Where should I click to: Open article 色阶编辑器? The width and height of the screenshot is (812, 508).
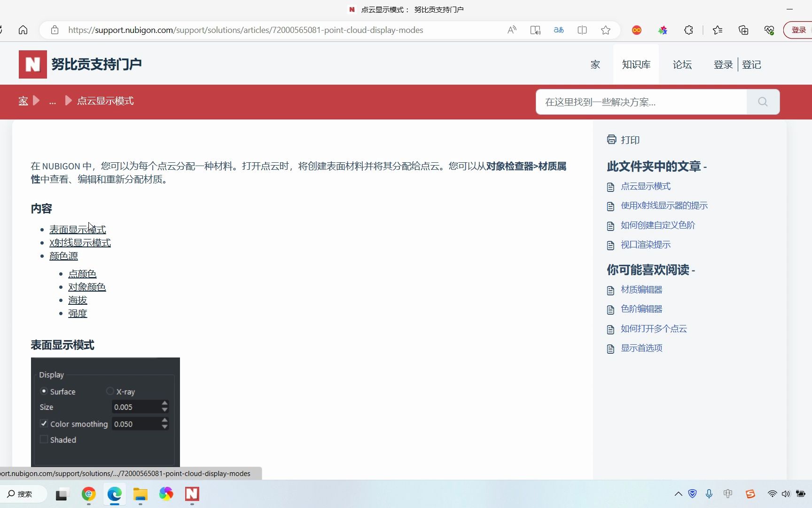click(x=641, y=309)
